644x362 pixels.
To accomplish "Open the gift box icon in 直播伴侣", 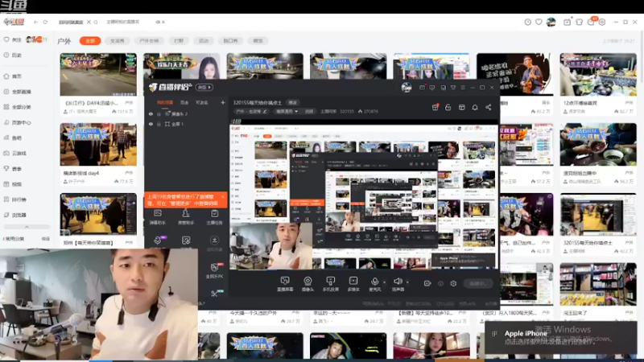I will [x=435, y=107].
